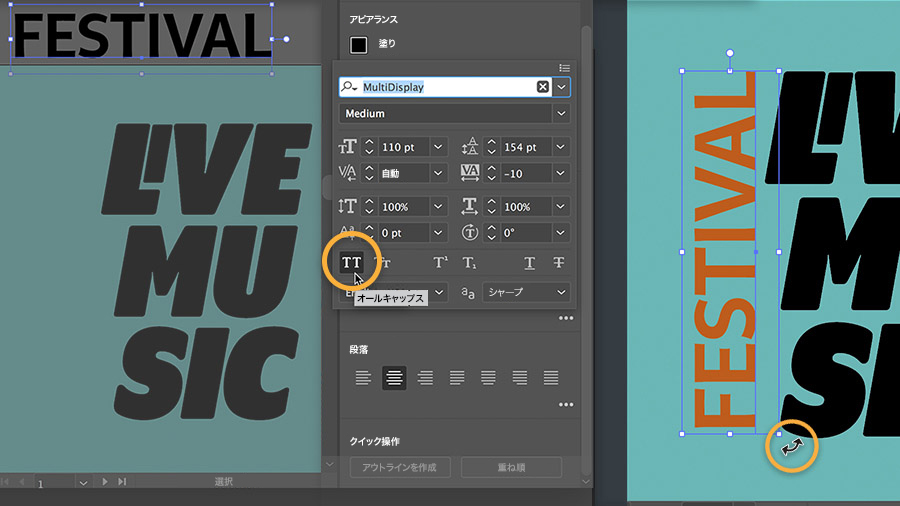Viewport: 900px width, 506px height.
Task: Click the 段落 section heading
Action: (359, 349)
